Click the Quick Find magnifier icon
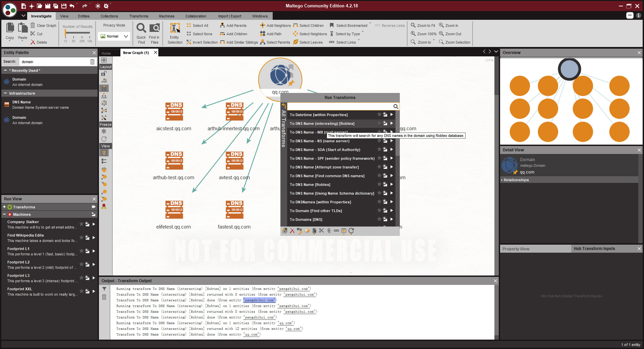644x349 pixels. coord(141,28)
